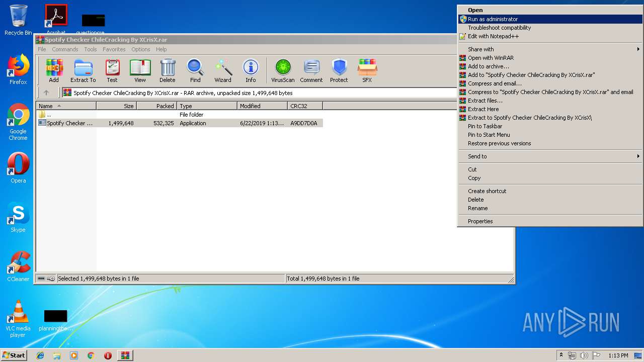Viewport: 644px width, 362px height.
Task: Click the Test archive icon
Action: (x=112, y=70)
